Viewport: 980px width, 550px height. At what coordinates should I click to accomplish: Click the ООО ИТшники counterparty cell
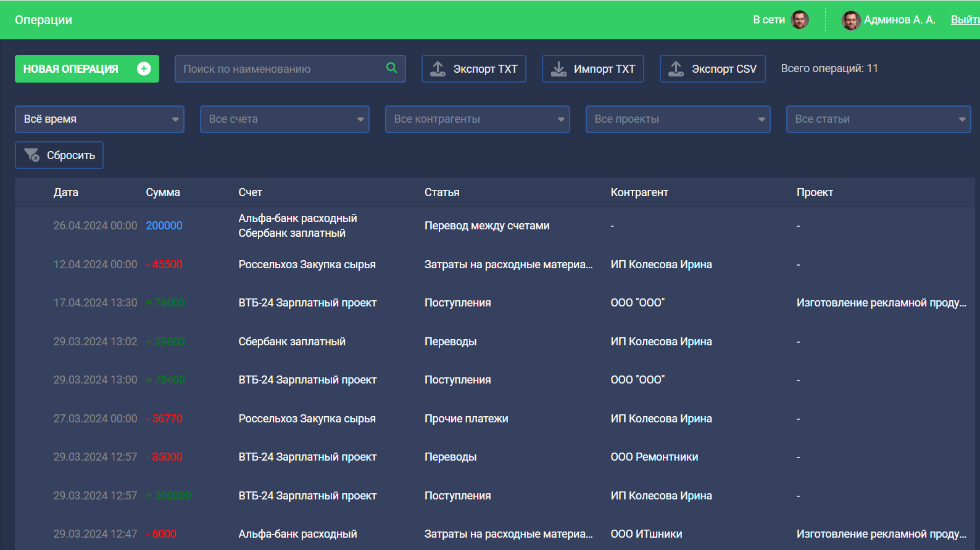[x=647, y=534]
